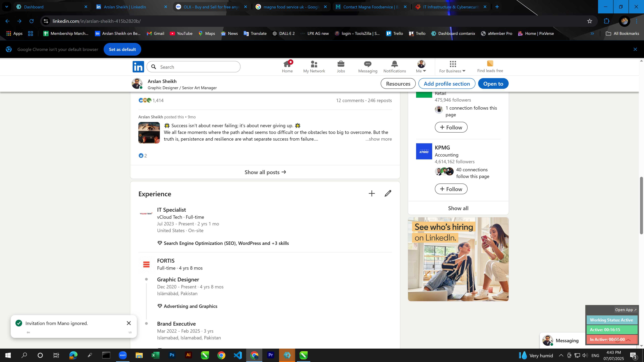This screenshot has width=644, height=362.
Task: Click the LinkedIn logo
Action: [x=138, y=67]
